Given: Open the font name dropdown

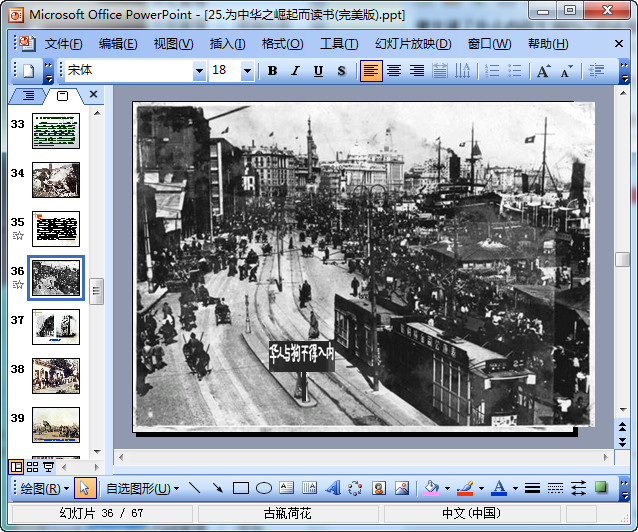Looking at the screenshot, I should [x=199, y=71].
